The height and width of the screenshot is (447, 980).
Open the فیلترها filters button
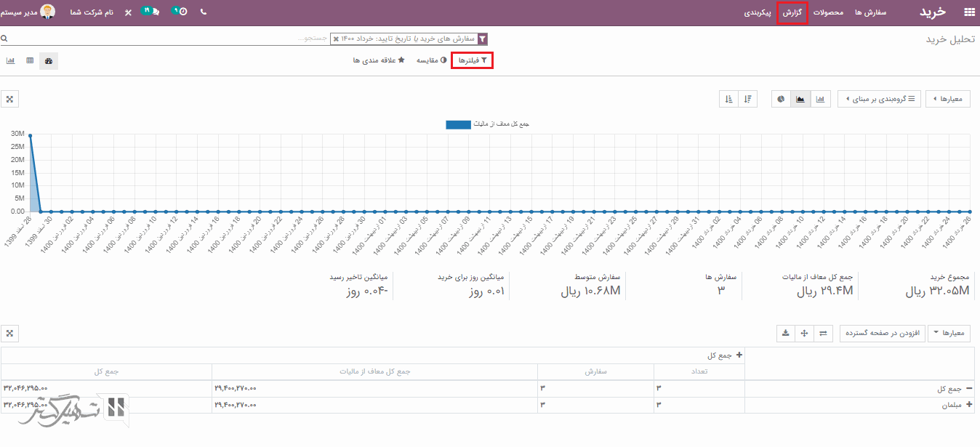(x=472, y=61)
